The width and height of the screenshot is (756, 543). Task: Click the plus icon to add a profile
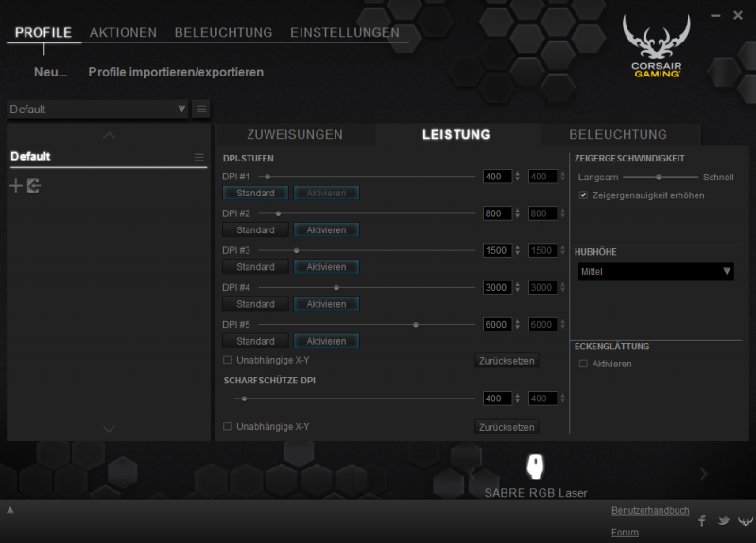click(x=15, y=186)
